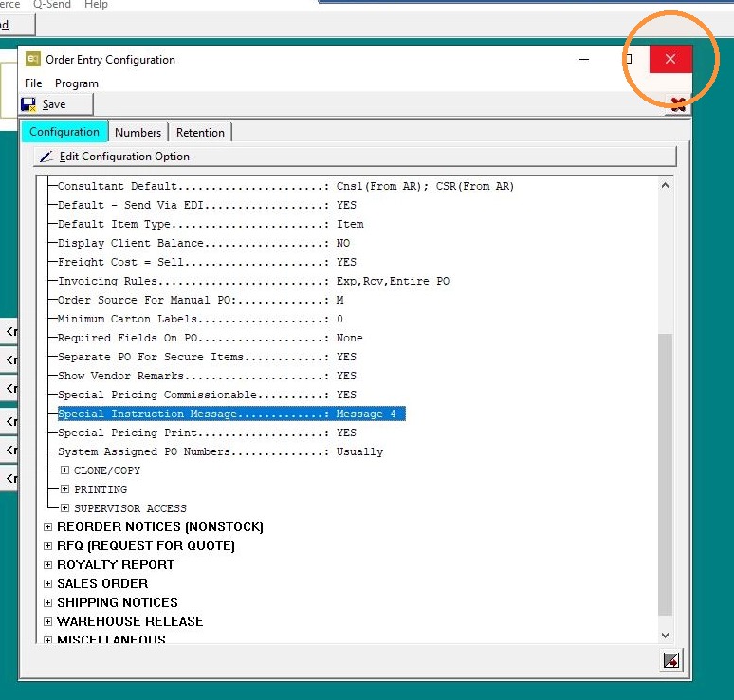Screen dimensions: 734x700
Task: Select the Special Pricing Print row
Action: pyautogui.click(x=207, y=433)
